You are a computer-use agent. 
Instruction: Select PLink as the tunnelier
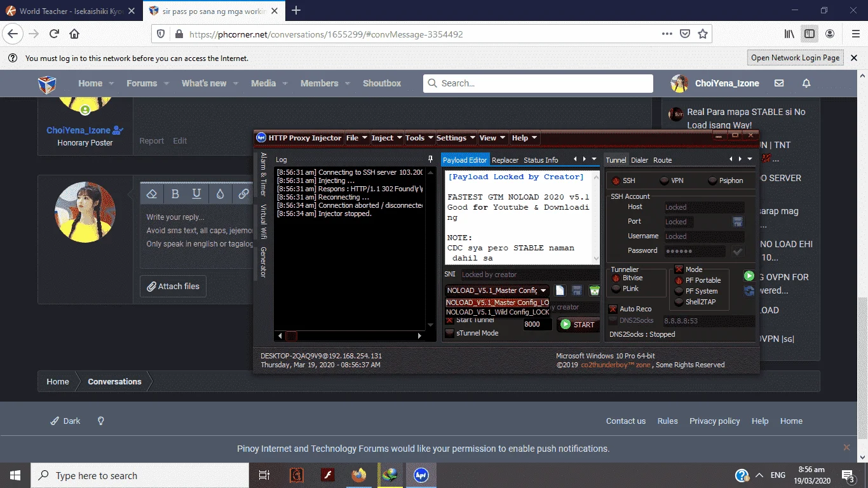(626, 288)
